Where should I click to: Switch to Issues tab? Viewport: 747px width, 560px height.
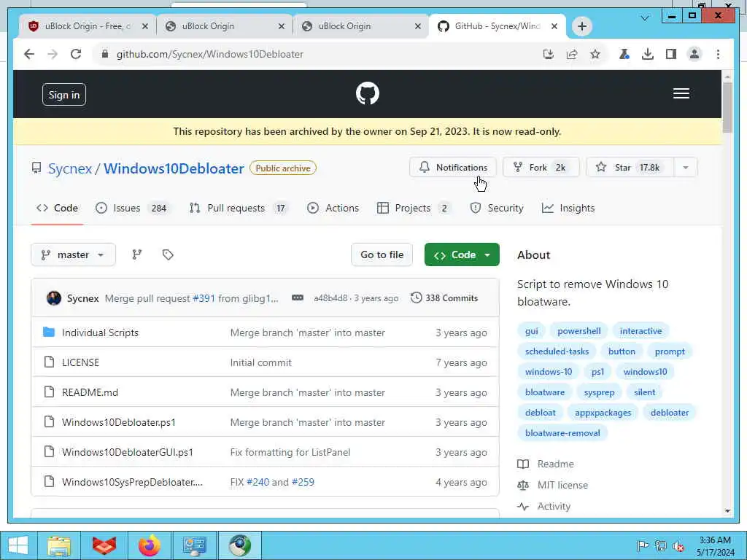click(x=133, y=208)
